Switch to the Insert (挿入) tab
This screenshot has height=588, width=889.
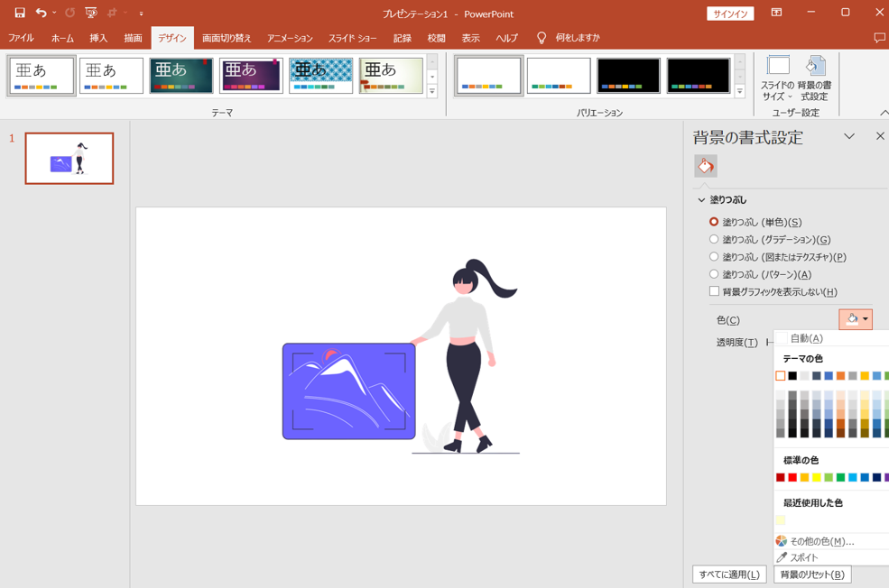98,38
